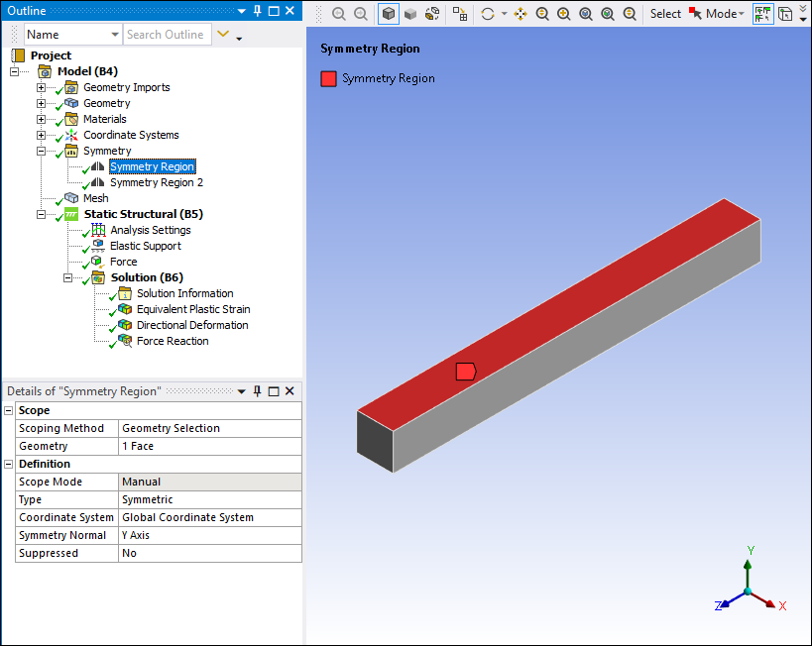The height and width of the screenshot is (646, 812).
Task: Click the Rotate view tool icon
Action: 487,14
